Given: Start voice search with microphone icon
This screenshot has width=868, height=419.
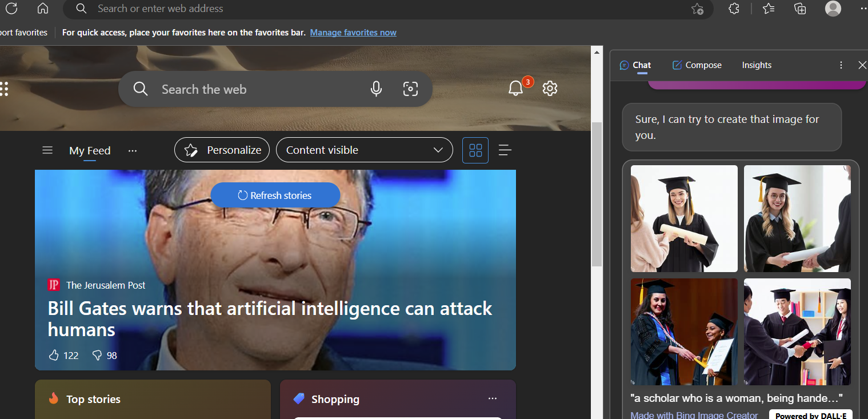Looking at the screenshot, I should pos(376,89).
